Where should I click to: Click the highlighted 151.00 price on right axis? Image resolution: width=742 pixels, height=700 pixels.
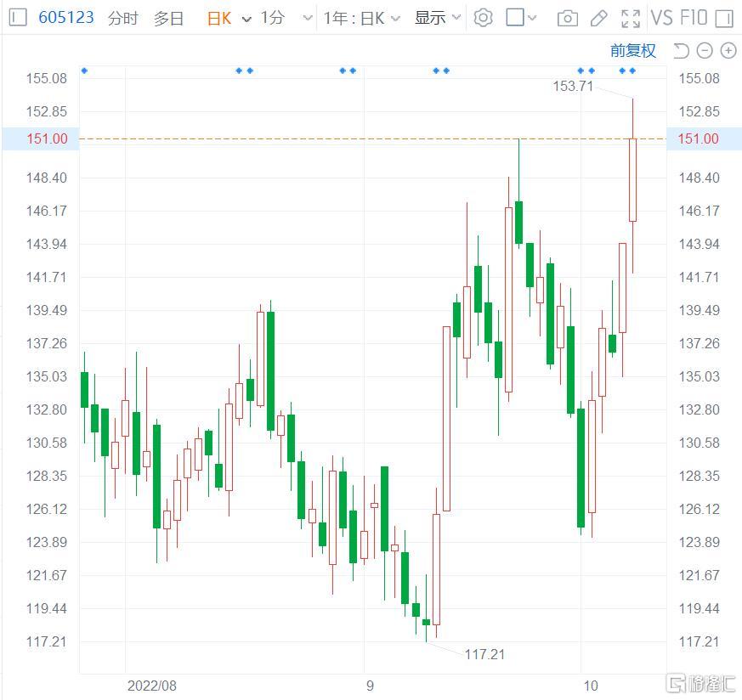tap(699, 138)
